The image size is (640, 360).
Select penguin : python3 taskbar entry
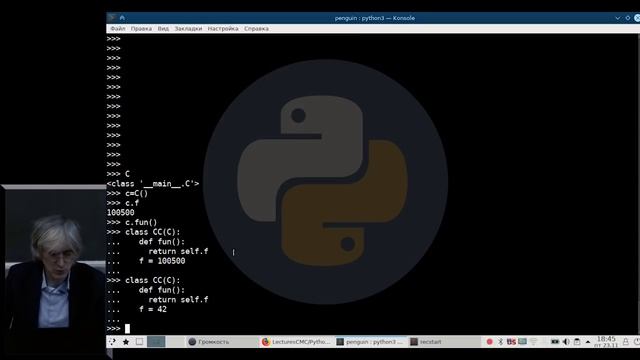(371, 342)
